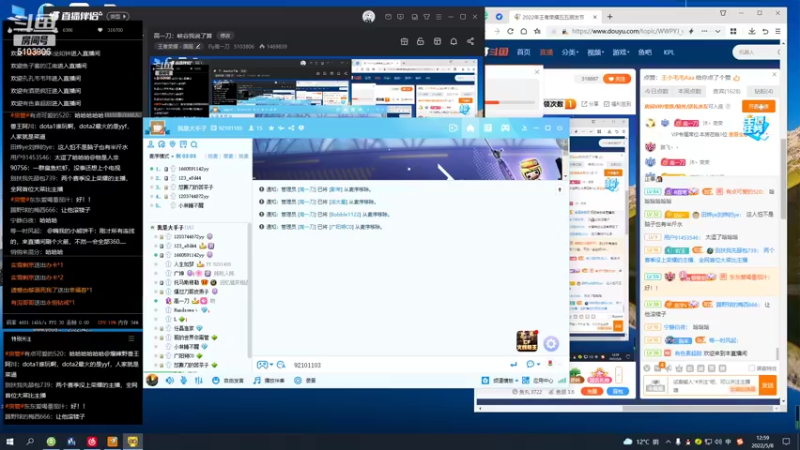The width and height of the screenshot is (800, 450).
Task: Toggle the microphone icon in YY bottom bar
Action: (184, 380)
